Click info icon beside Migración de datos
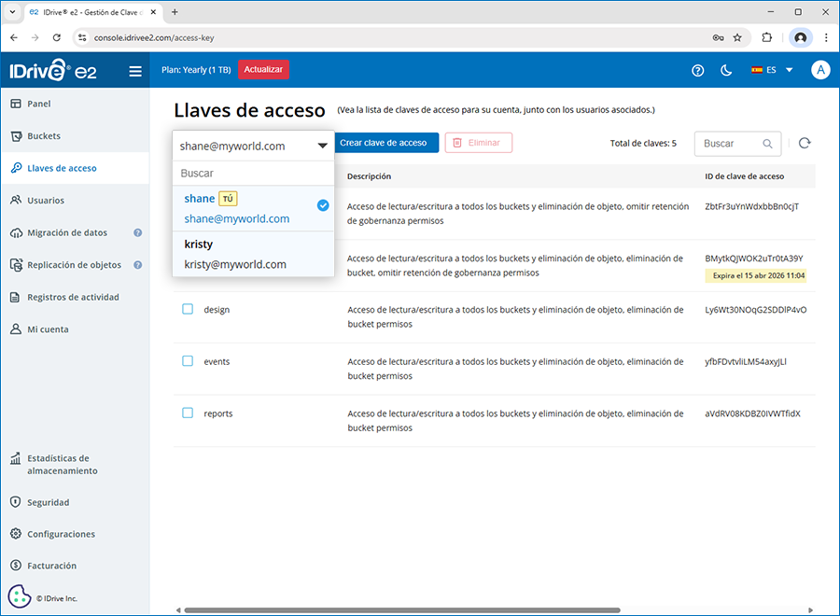840x616 pixels. [138, 233]
